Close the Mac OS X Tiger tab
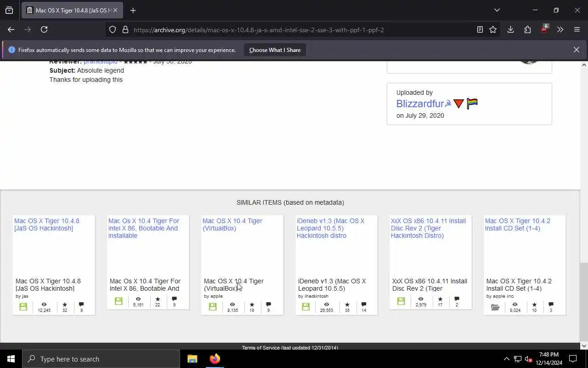Viewport: 588px width, 368px height. tap(115, 10)
